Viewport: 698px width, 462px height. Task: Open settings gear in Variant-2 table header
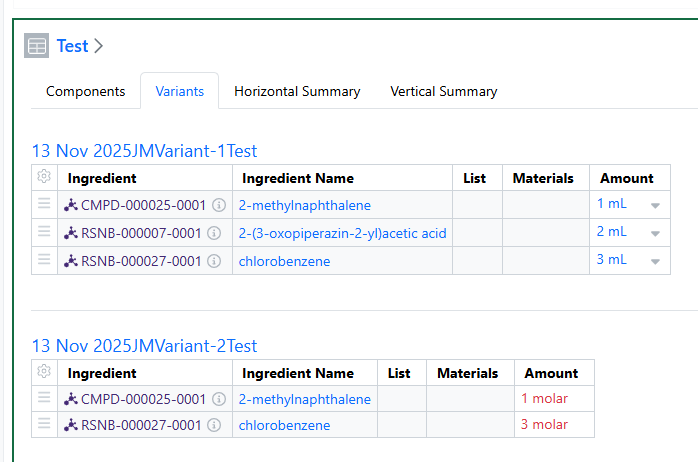click(x=44, y=372)
